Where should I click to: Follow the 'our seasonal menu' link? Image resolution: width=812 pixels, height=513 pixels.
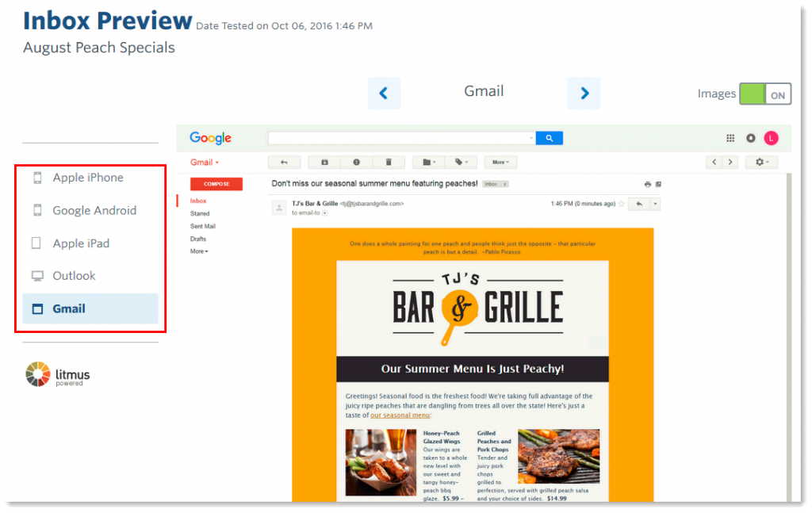[400, 415]
